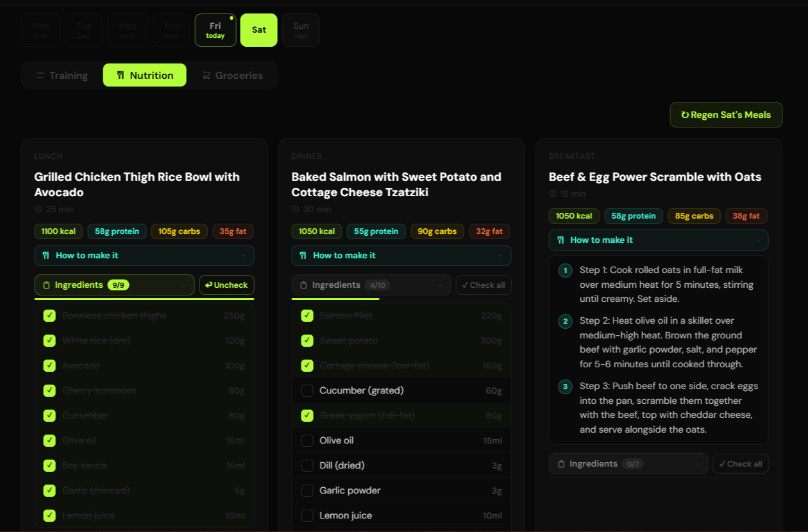Viewport: 808px width, 532px height.
Task: Click Dinner ingredients progress bar
Action: pos(401,299)
